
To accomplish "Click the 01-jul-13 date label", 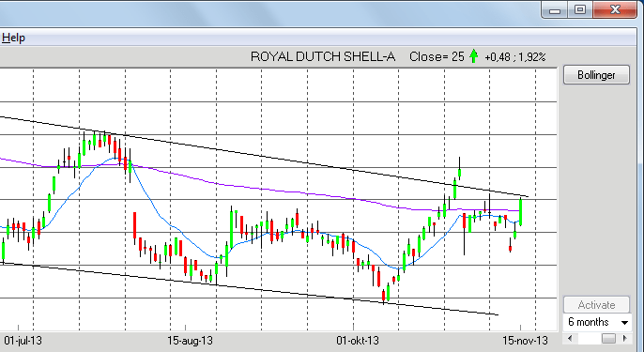I will tap(23, 341).
